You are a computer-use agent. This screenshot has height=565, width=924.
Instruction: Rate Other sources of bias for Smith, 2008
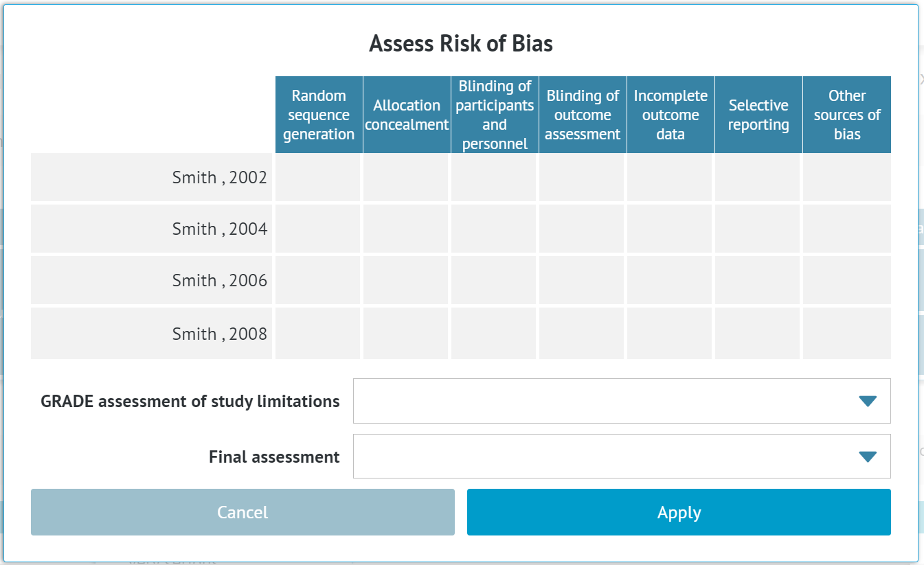[847, 334]
